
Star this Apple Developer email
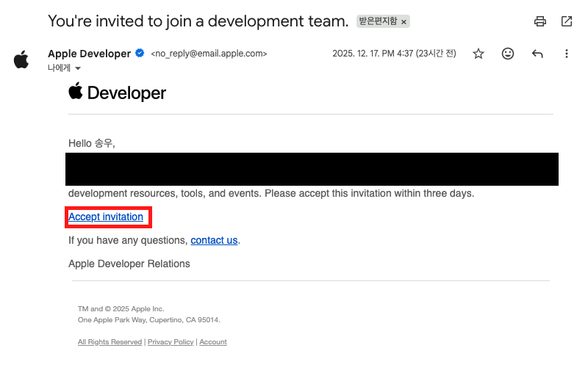478,54
